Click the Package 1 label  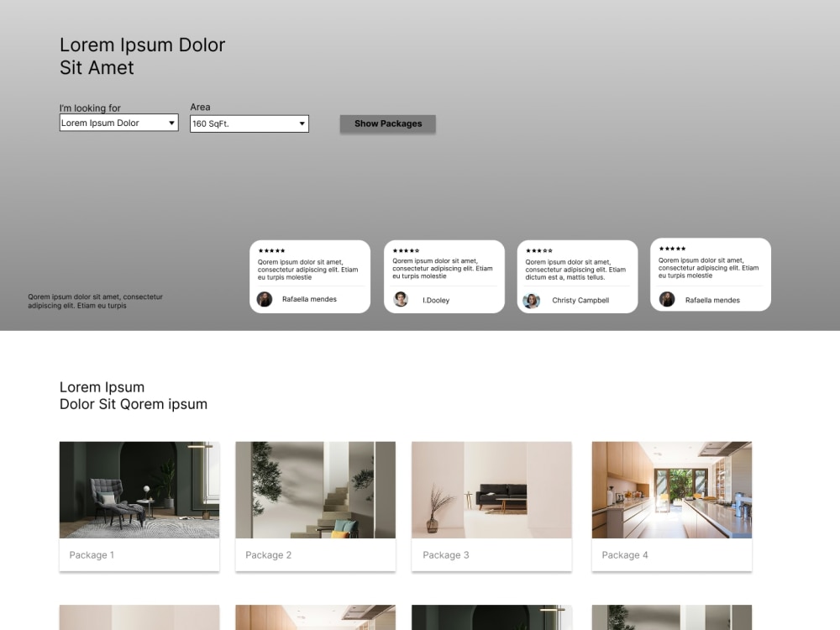point(92,555)
